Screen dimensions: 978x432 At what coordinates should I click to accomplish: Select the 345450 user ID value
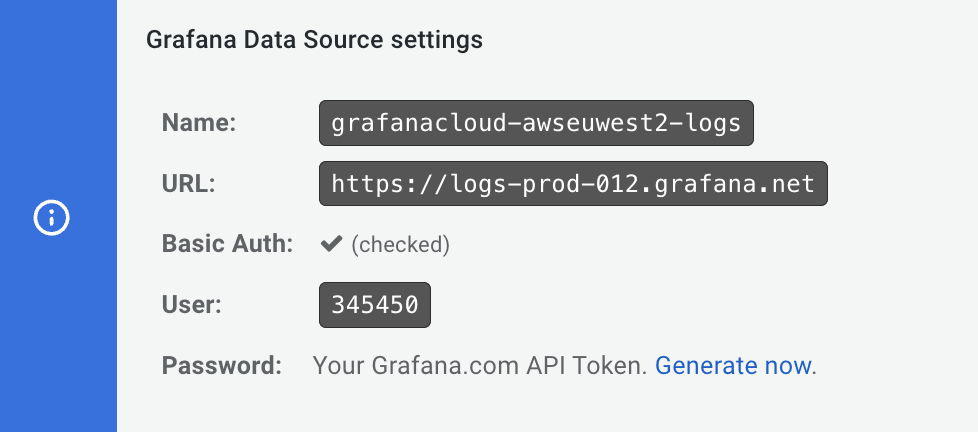coord(374,305)
